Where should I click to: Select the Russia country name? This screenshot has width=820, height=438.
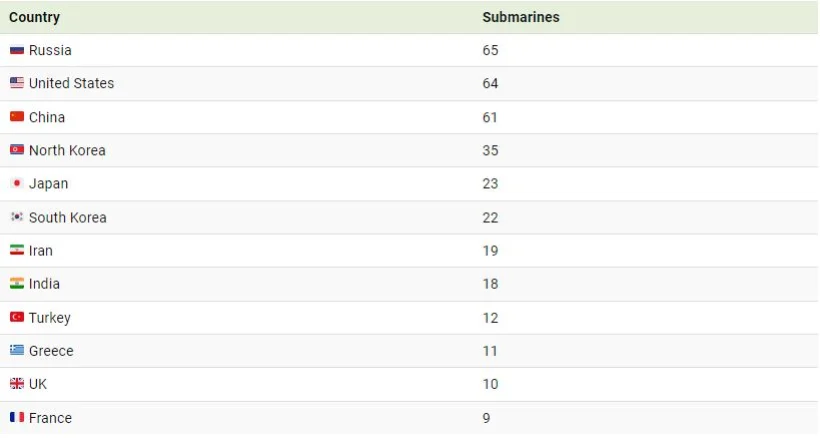(50, 50)
